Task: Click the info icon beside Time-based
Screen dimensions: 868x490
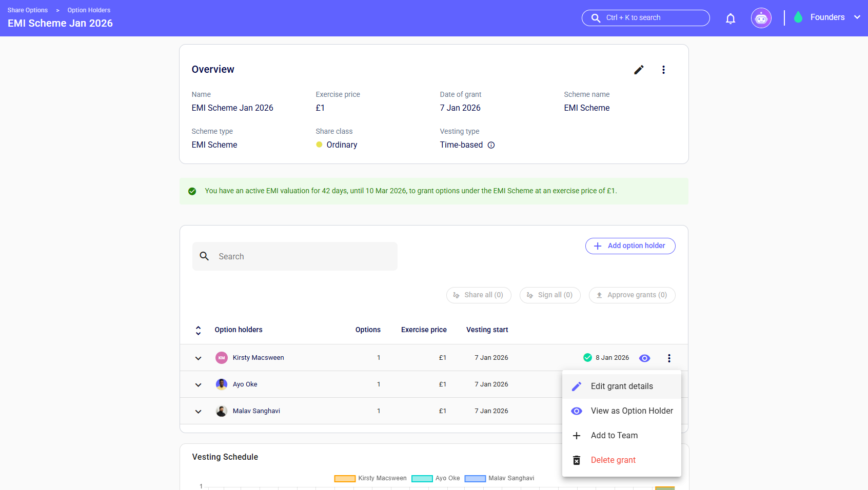Action: click(491, 145)
